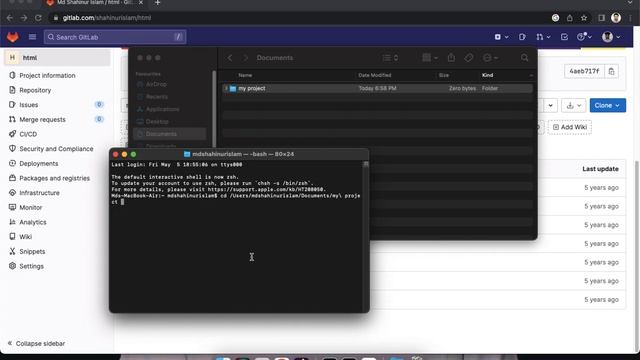Open merge requests dropdown in top bar
Image resolution: width=640 pixels, height=360 pixels.
click(543, 37)
